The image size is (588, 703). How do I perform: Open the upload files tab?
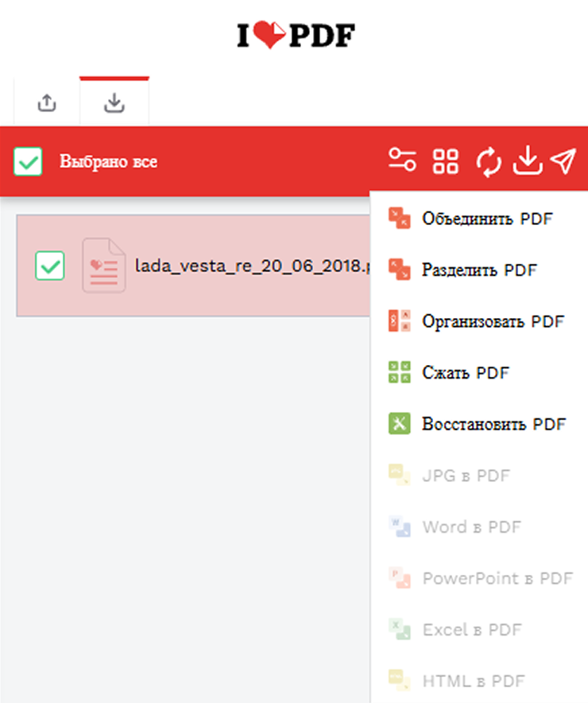(x=47, y=103)
